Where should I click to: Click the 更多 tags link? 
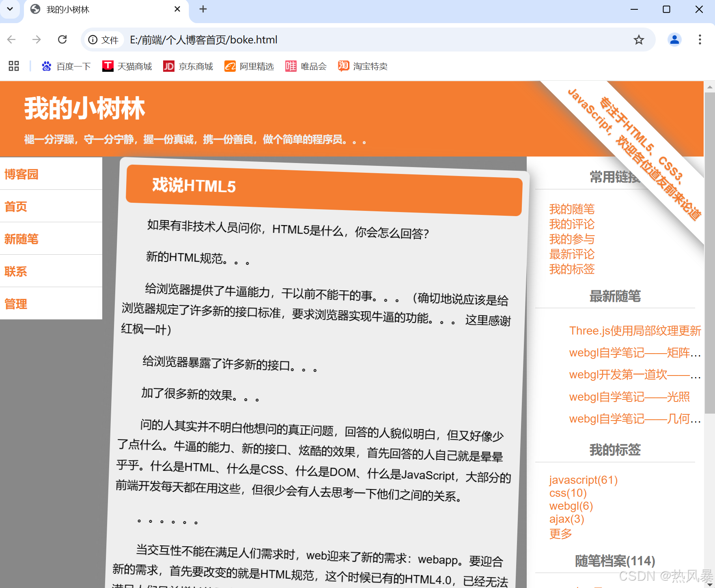[x=560, y=533]
